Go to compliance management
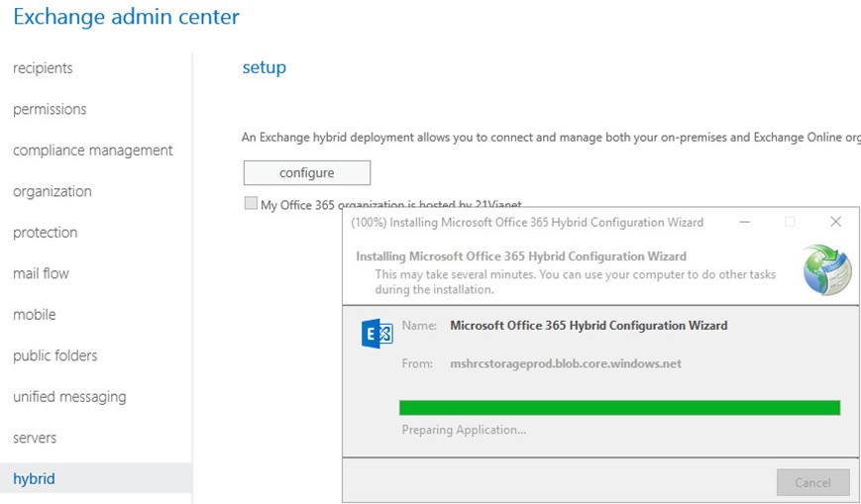This screenshot has width=861, height=504. point(93,151)
